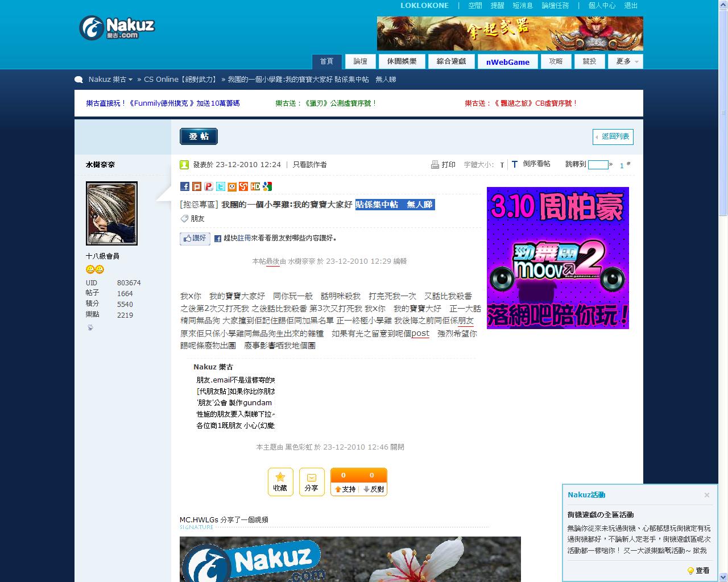Open 空間 top link

475,6
